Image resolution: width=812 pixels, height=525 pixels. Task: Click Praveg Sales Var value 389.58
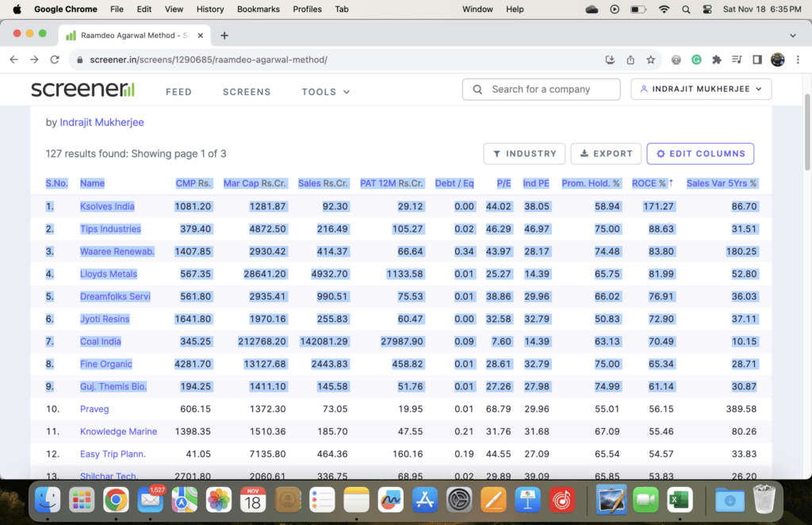[741, 409]
